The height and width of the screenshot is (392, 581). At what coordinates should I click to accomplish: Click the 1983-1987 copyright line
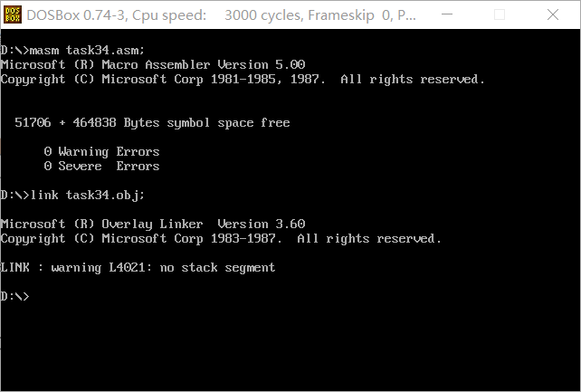coord(221,239)
